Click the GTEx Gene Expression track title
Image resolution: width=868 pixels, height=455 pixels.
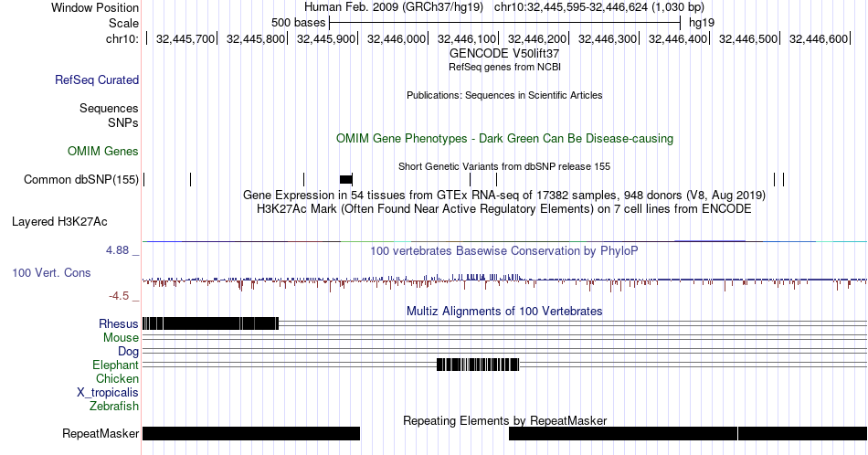click(504, 196)
